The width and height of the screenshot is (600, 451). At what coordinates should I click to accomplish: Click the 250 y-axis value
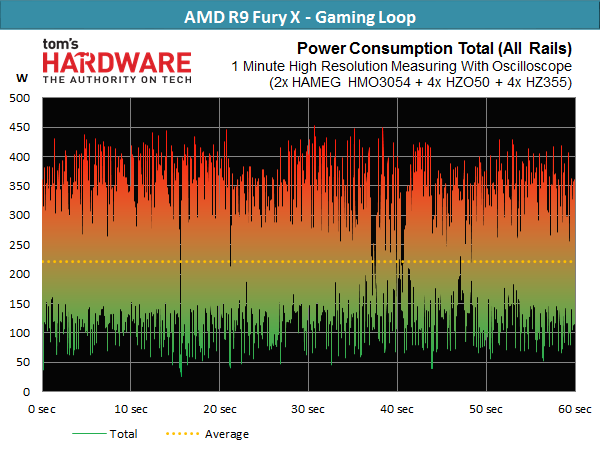click(20, 245)
